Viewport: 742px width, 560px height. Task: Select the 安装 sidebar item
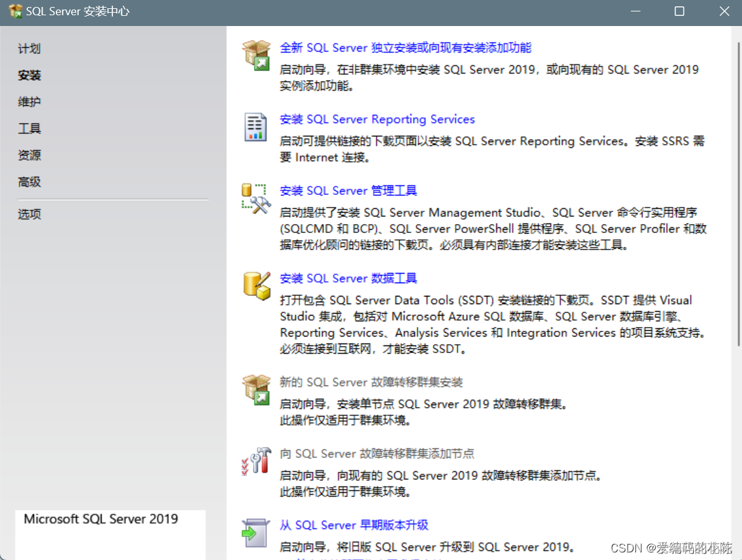[29, 76]
